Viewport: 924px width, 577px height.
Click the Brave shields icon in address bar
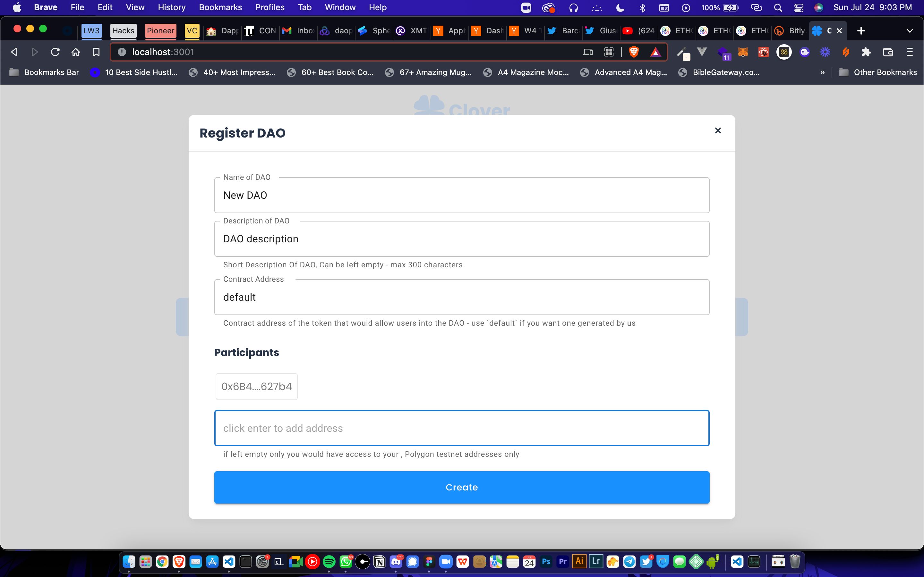coord(633,52)
